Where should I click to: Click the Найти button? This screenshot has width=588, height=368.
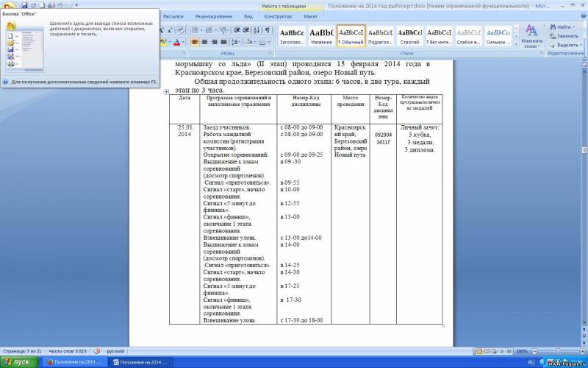[x=562, y=27]
